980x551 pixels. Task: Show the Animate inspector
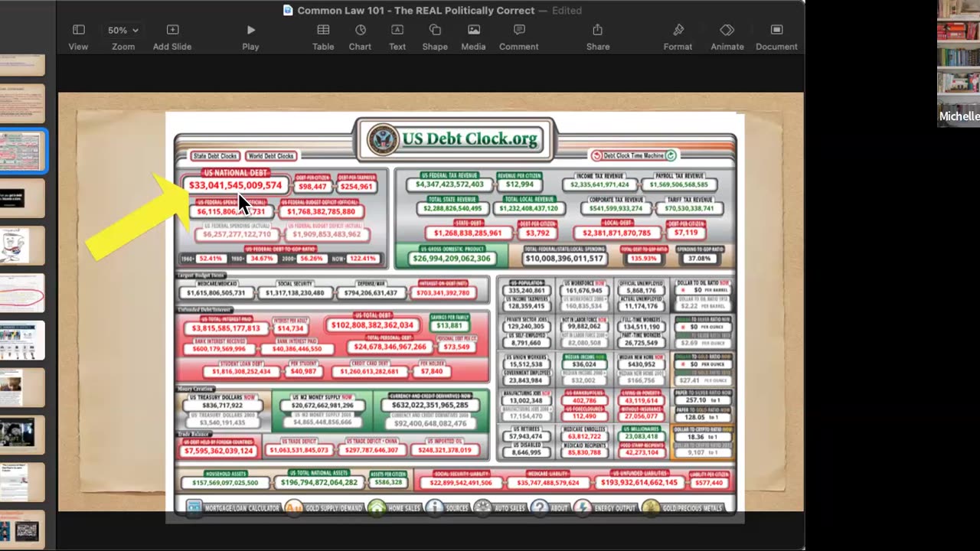(727, 37)
